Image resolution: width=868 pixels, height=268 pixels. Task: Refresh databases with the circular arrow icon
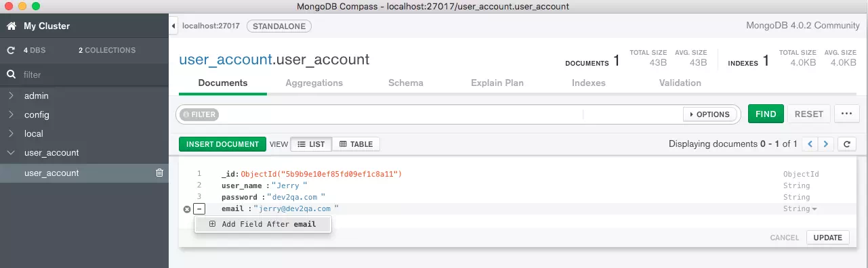(11, 50)
